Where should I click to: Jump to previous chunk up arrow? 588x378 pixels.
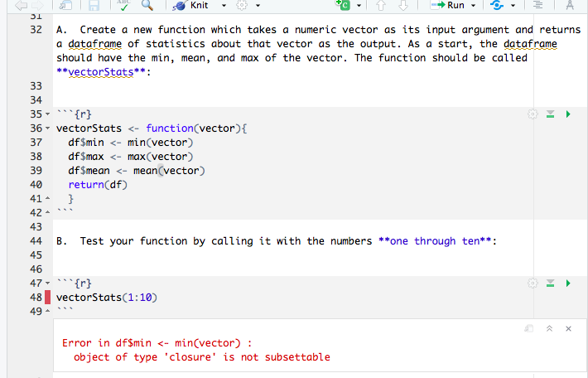click(381, 5)
